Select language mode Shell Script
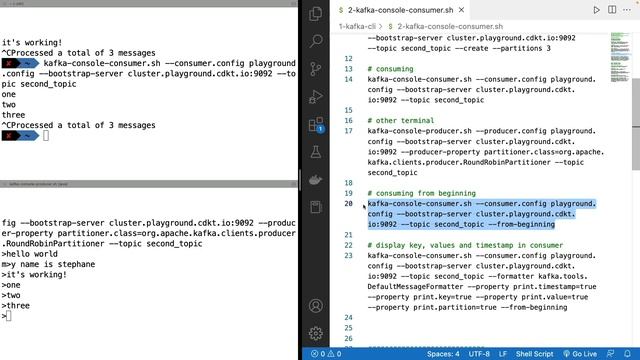640x360 pixels. [534, 354]
